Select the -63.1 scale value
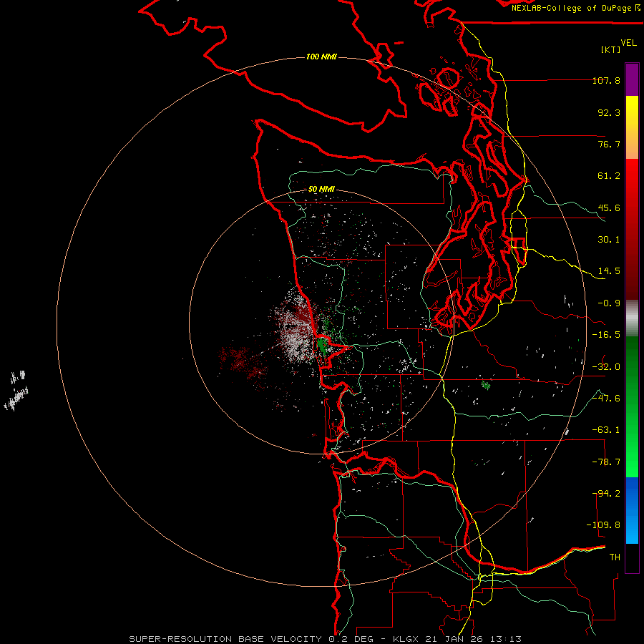644x644 pixels. (x=606, y=430)
